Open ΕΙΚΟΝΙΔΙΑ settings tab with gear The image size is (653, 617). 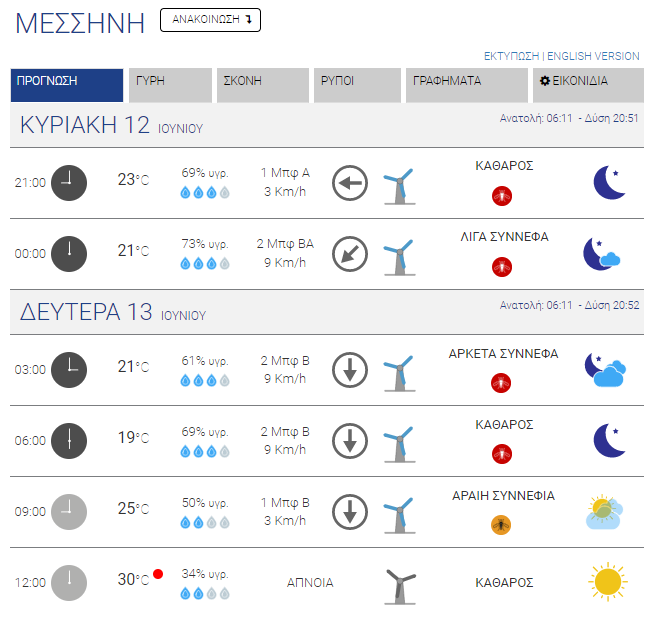pos(588,85)
